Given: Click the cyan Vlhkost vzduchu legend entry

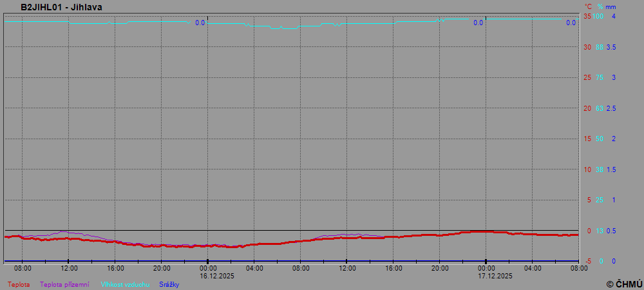Looking at the screenshot, I should (126, 284).
